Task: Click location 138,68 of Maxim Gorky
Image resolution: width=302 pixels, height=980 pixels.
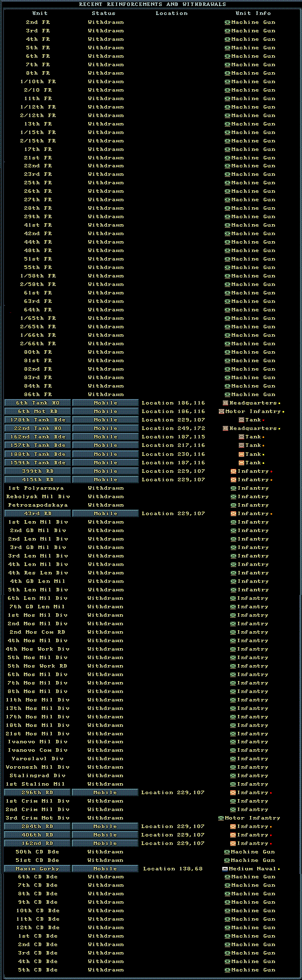Action: [x=173, y=869]
